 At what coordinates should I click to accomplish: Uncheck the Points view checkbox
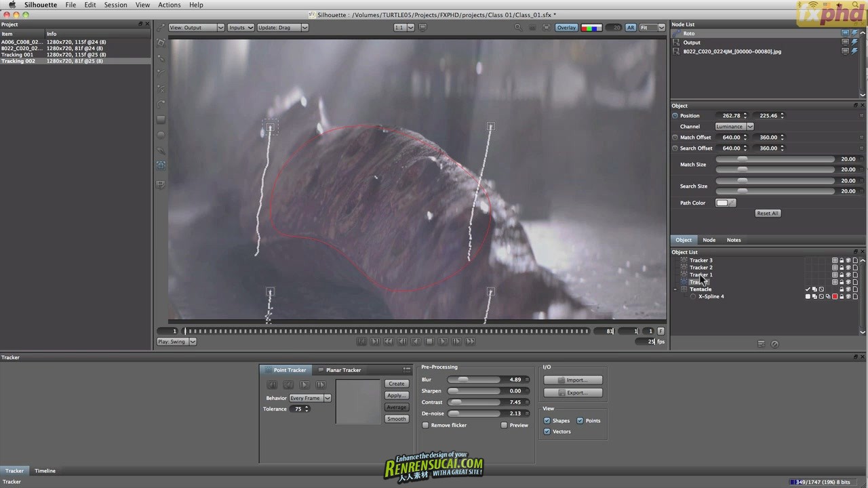point(580,420)
